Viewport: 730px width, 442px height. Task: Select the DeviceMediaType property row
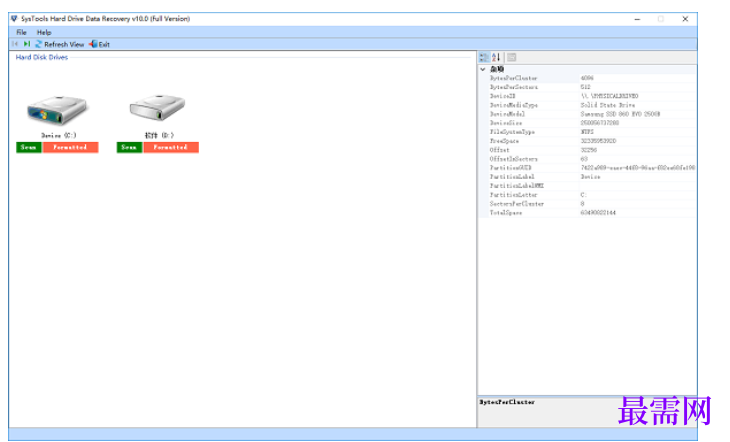(x=591, y=105)
